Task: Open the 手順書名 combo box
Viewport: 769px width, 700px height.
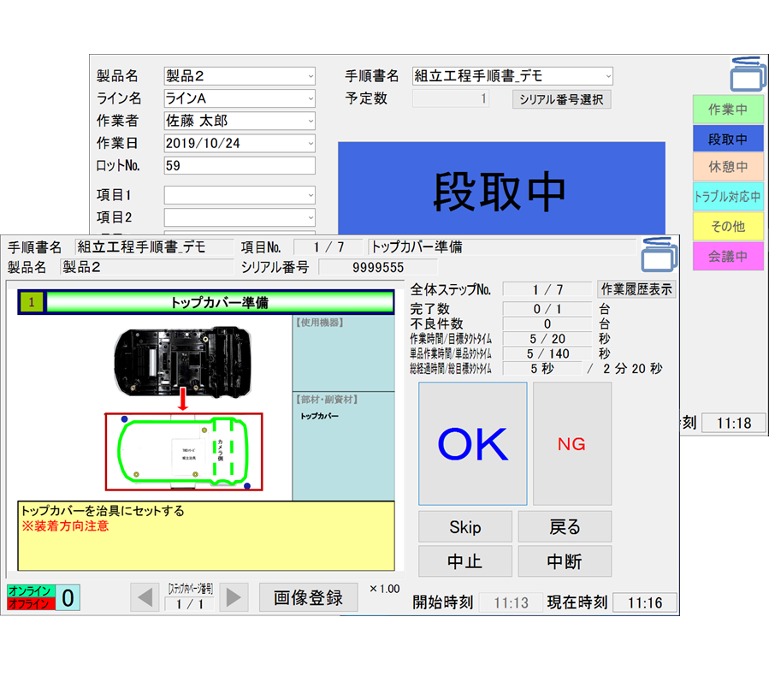Action: pyautogui.click(x=512, y=76)
